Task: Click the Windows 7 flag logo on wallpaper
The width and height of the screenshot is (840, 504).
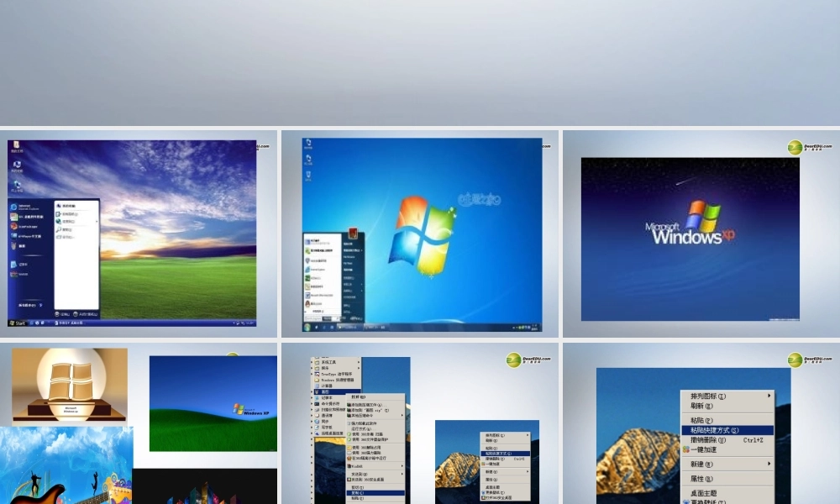Action: pos(424,235)
